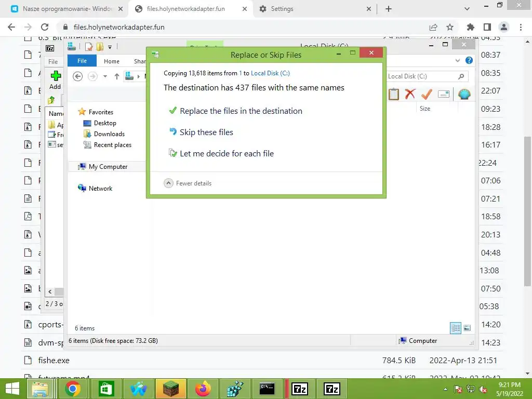
Task: Click red X Delete icon in ribbon
Action: tap(410, 94)
